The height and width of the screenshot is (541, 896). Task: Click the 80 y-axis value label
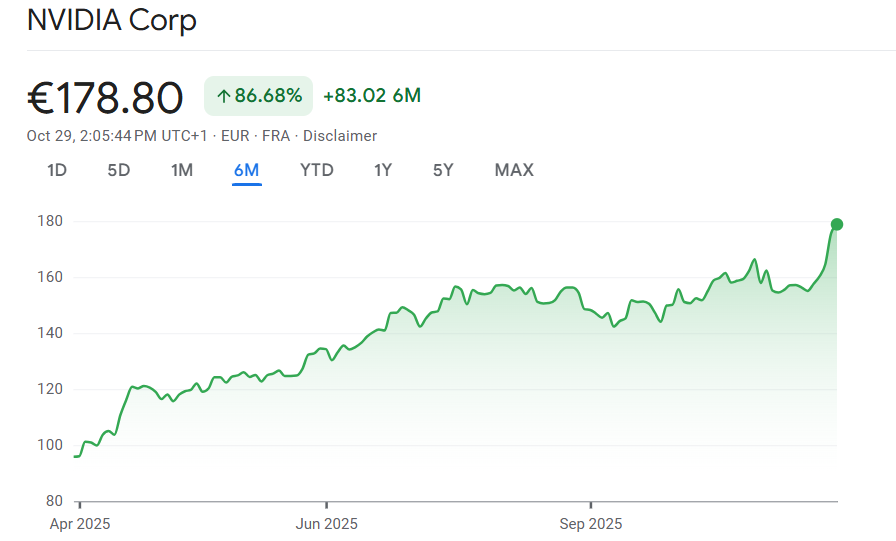pos(54,501)
